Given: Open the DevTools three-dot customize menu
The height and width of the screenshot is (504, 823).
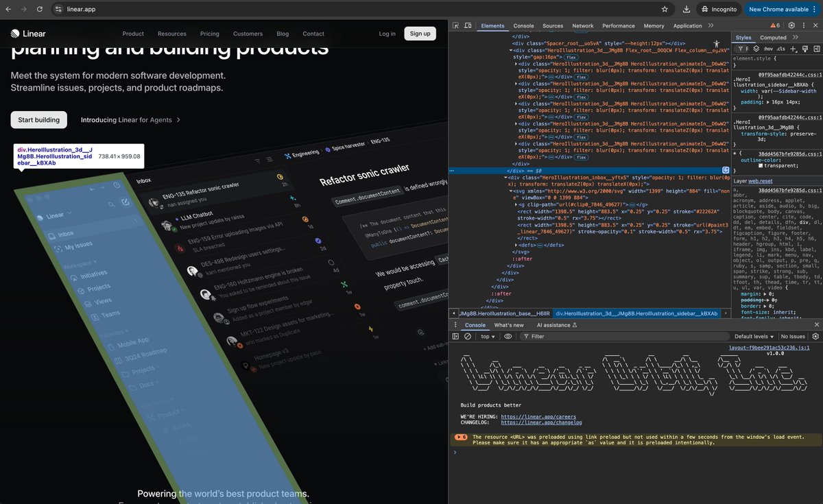Looking at the screenshot, I should 803,25.
